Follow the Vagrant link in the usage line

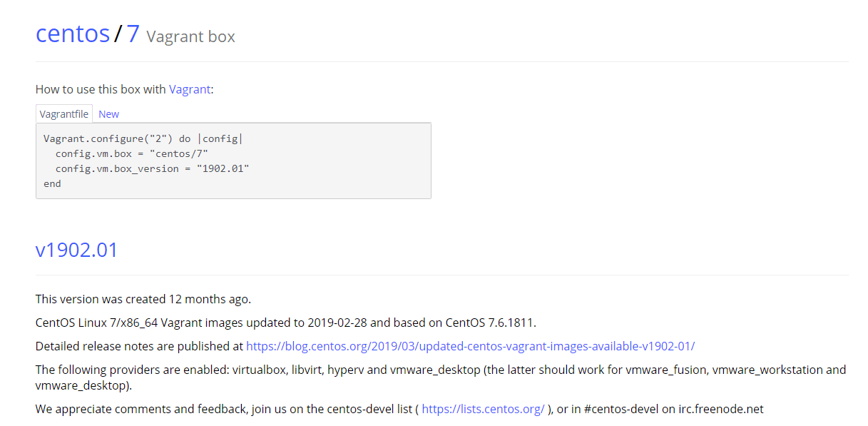click(x=190, y=89)
